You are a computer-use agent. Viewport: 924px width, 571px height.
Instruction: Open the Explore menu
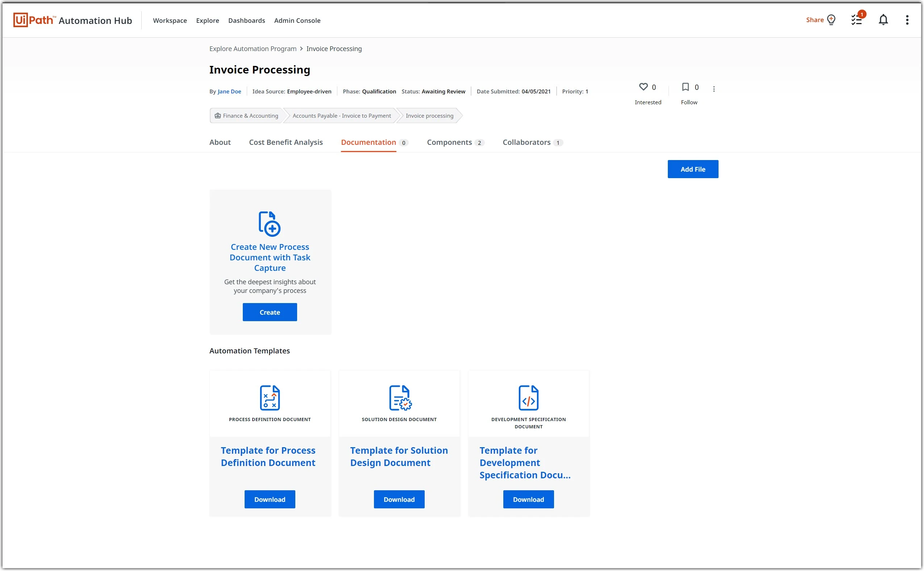point(208,20)
